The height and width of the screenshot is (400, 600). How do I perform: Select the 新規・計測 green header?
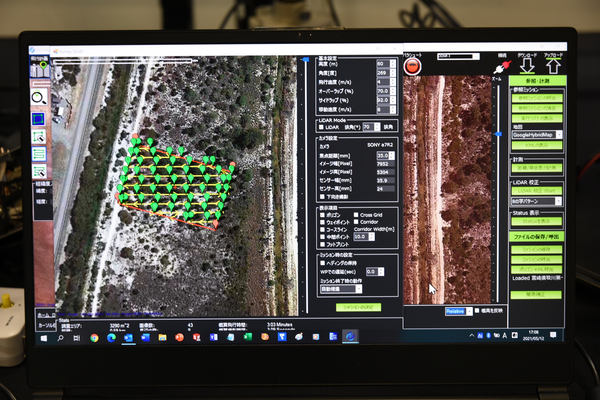click(x=537, y=81)
